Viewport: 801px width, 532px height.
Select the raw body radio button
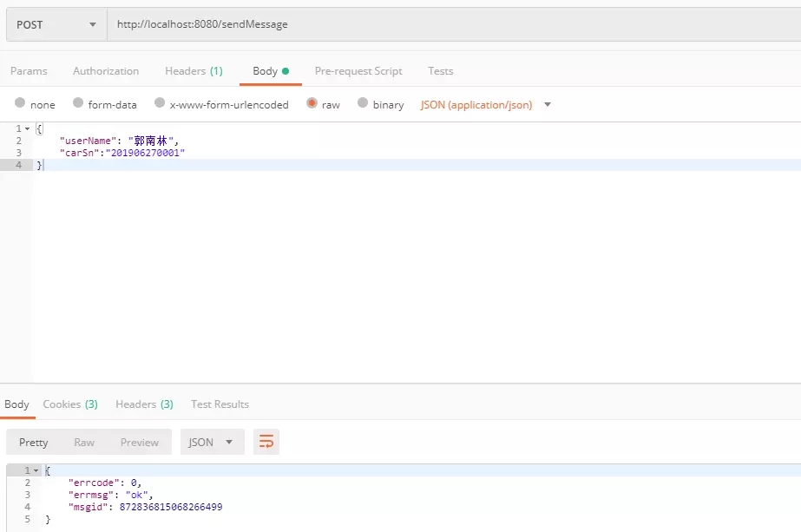coord(312,102)
